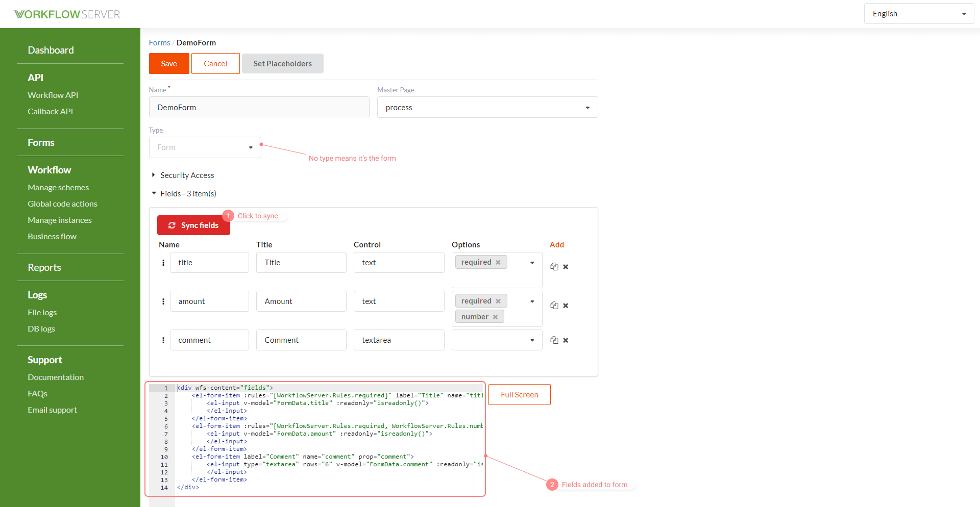980x507 pixels.
Task: Open Manage schemes
Action: [x=58, y=187]
